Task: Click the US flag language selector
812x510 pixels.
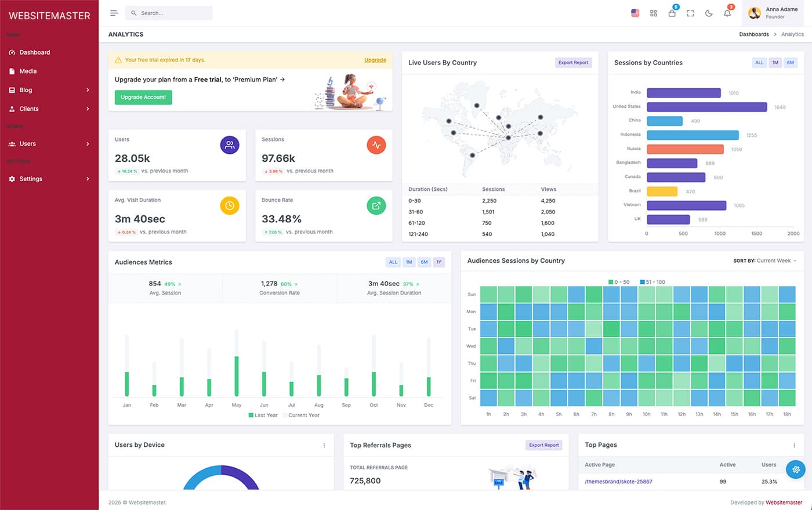Action: [635, 13]
